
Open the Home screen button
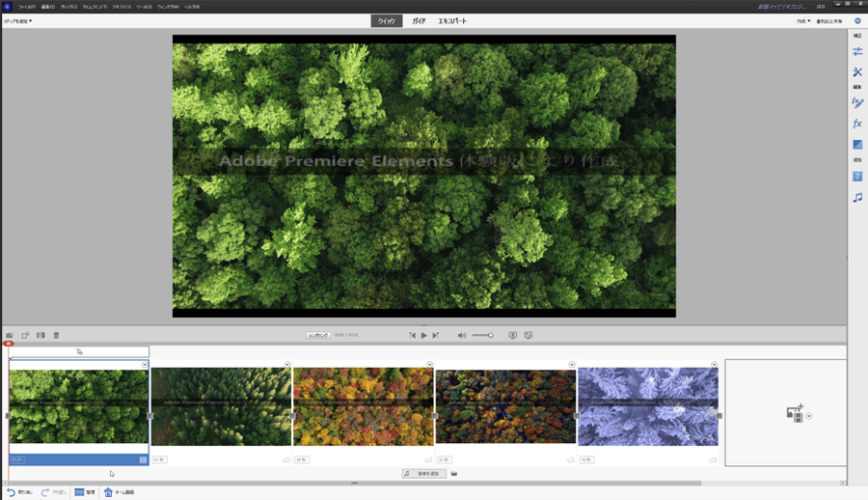point(119,492)
